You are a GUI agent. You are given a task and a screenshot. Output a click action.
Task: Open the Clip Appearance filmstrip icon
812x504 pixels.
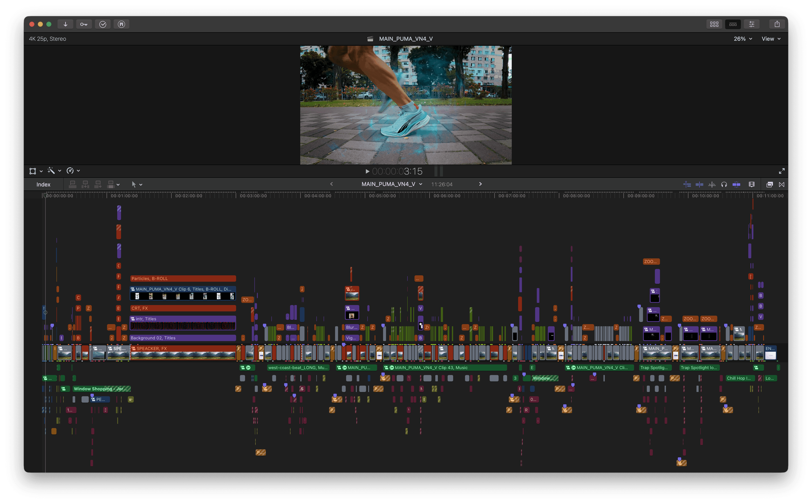pos(752,184)
